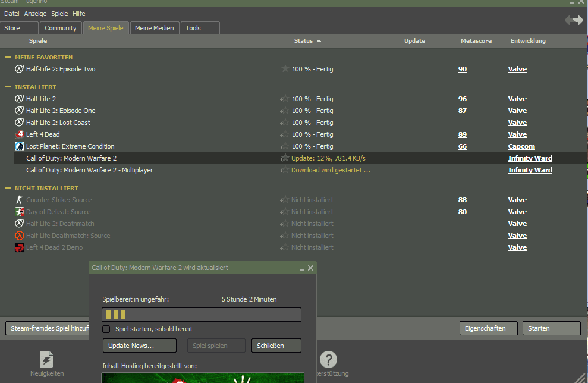Sort by the Metascore column header

476,41
